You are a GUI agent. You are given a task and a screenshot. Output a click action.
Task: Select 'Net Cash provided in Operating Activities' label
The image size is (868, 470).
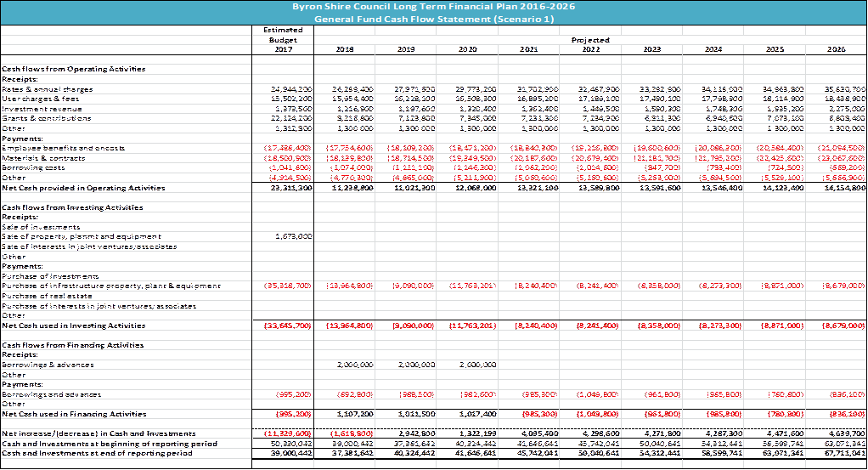(83, 188)
